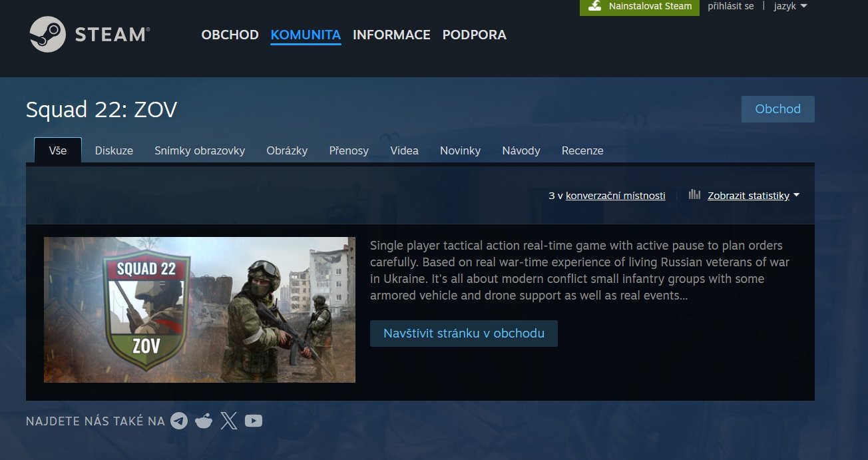Image resolution: width=868 pixels, height=460 pixels.
Task: Click the přihlásit se link
Action: point(730,6)
